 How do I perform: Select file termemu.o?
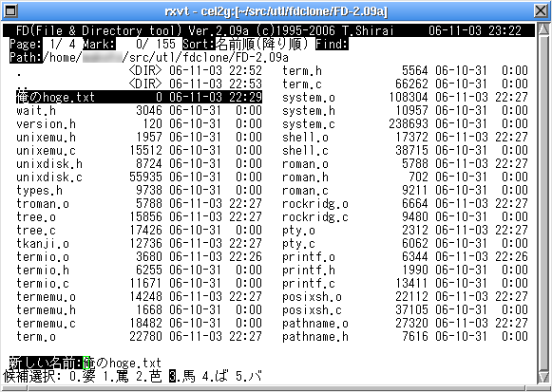46,297
